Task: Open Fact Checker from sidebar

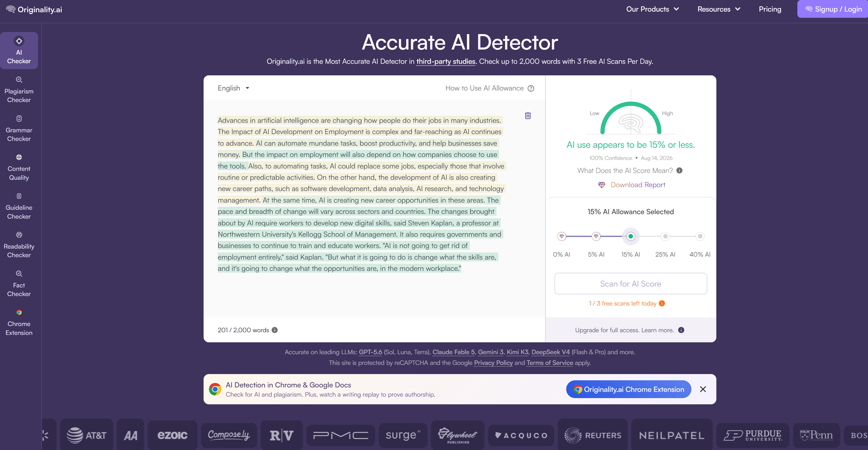Action: 19,284
